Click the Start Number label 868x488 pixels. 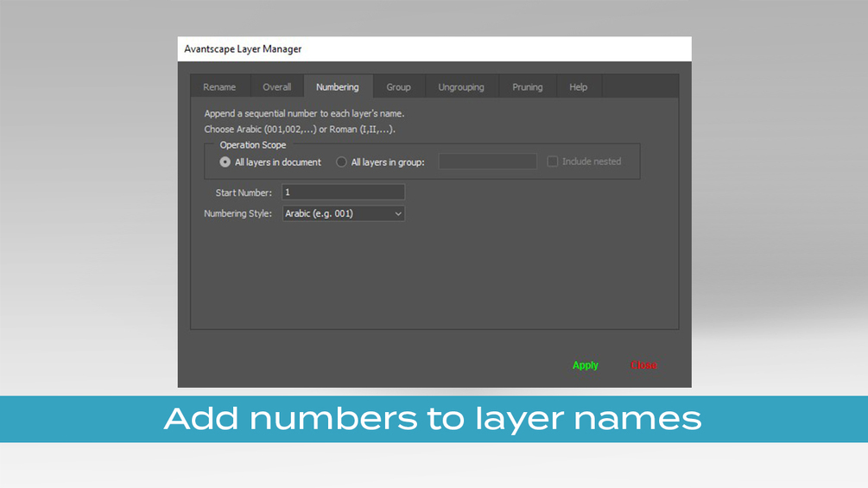tap(244, 193)
